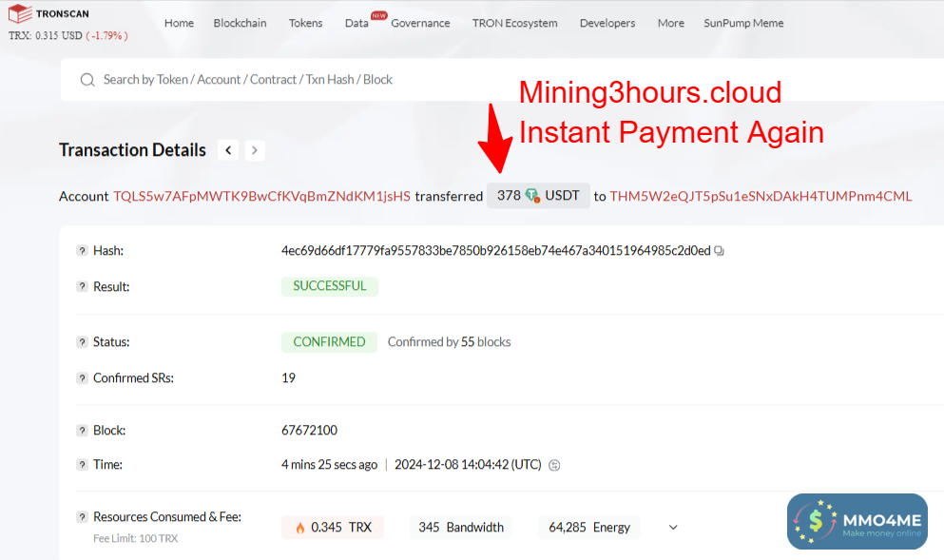
Task: Click the 0.345 TRX fee badge
Action: tap(333, 528)
